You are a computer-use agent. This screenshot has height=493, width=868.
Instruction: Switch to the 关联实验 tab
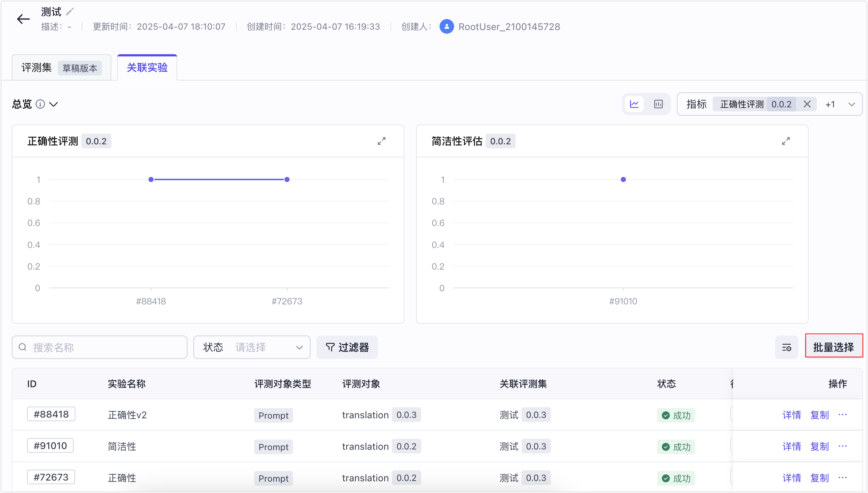tap(147, 68)
